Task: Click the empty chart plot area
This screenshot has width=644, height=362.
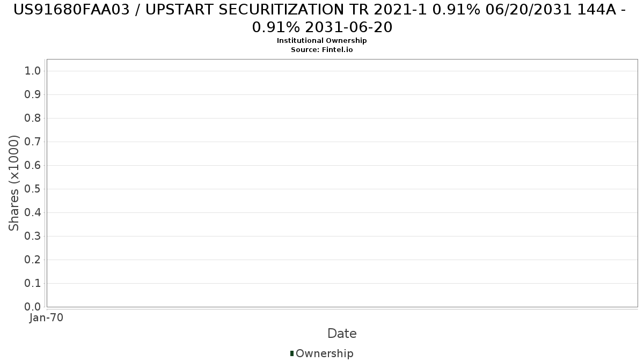Action: (342, 183)
